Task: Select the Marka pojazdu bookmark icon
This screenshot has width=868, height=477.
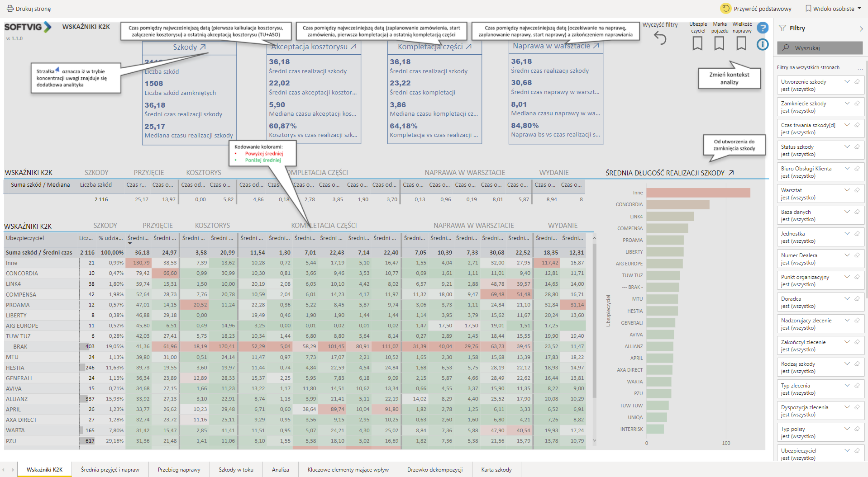Action: 719,43
